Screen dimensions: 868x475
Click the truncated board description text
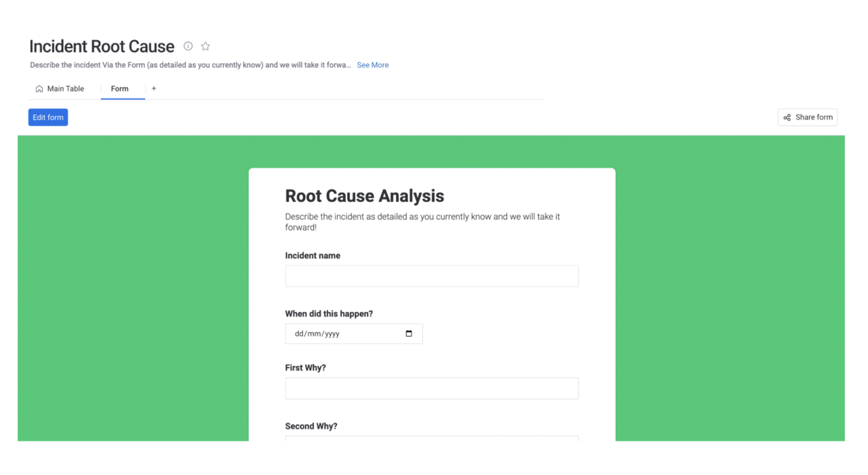click(190, 65)
